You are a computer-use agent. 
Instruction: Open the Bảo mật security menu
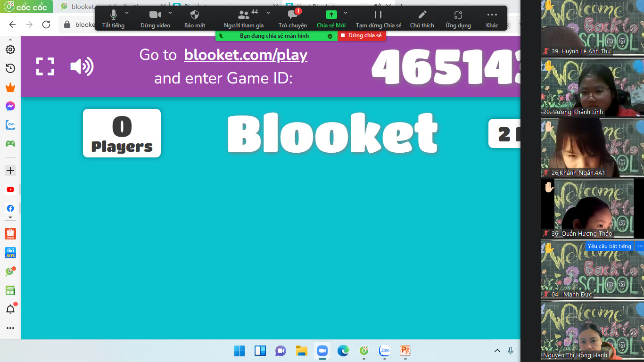[x=195, y=18]
